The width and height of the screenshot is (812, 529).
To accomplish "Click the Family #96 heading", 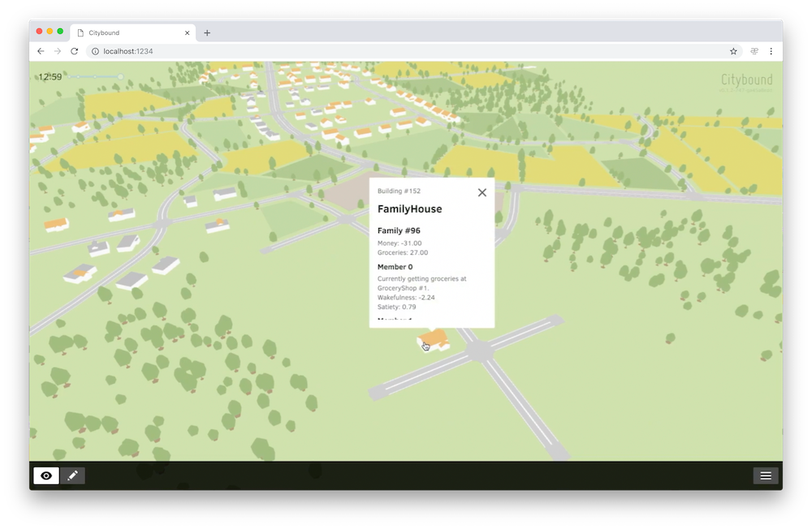I will [397, 230].
